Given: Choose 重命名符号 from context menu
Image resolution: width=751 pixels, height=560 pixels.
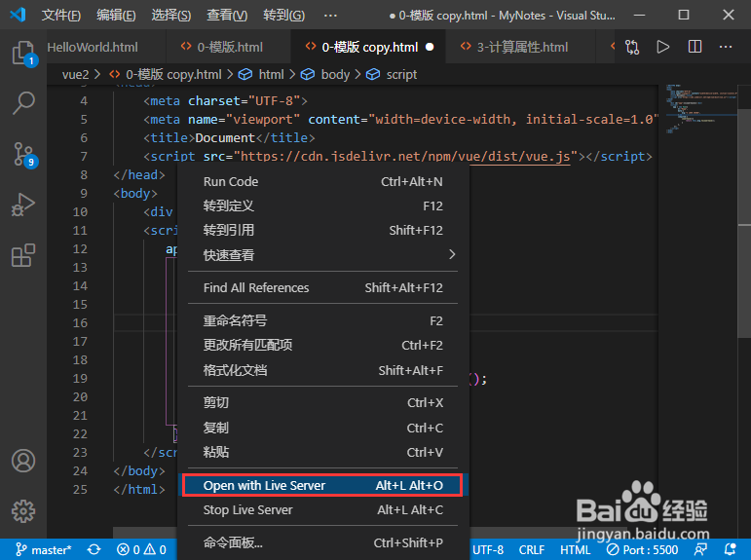Looking at the screenshot, I should coord(322,320).
